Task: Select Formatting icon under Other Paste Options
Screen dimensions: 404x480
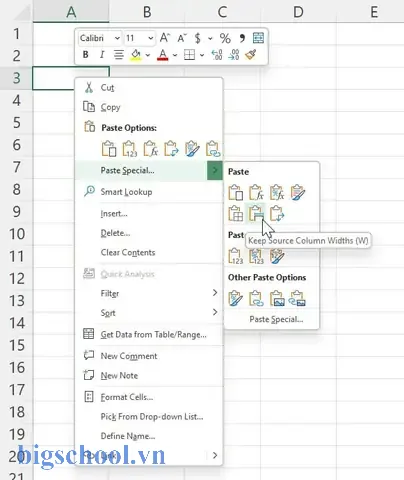Action: [236, 298]
